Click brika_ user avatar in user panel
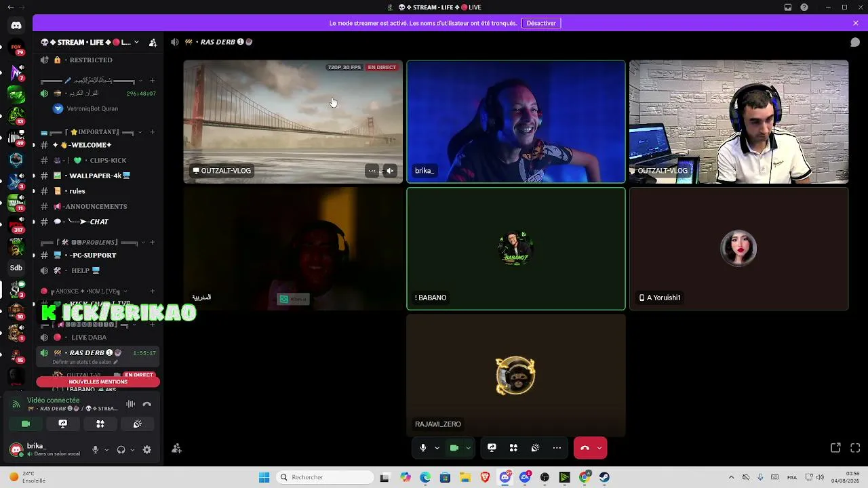The image size is (868, 488). click(17, 449)
